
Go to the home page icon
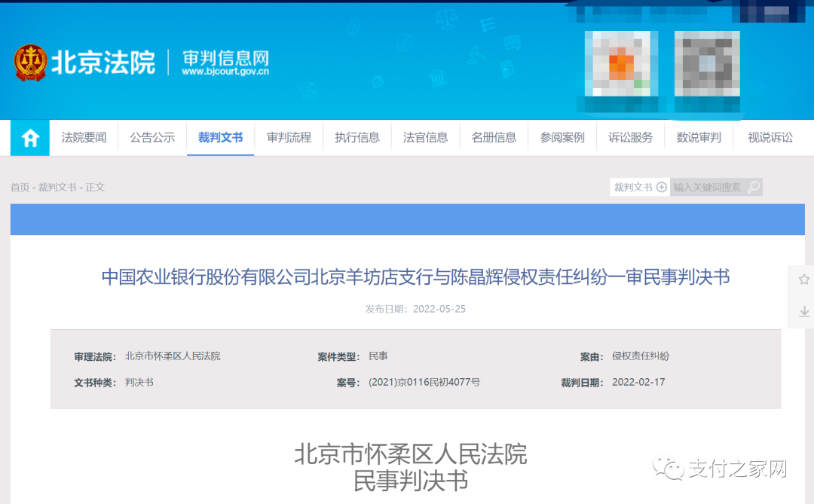[30, 138]
